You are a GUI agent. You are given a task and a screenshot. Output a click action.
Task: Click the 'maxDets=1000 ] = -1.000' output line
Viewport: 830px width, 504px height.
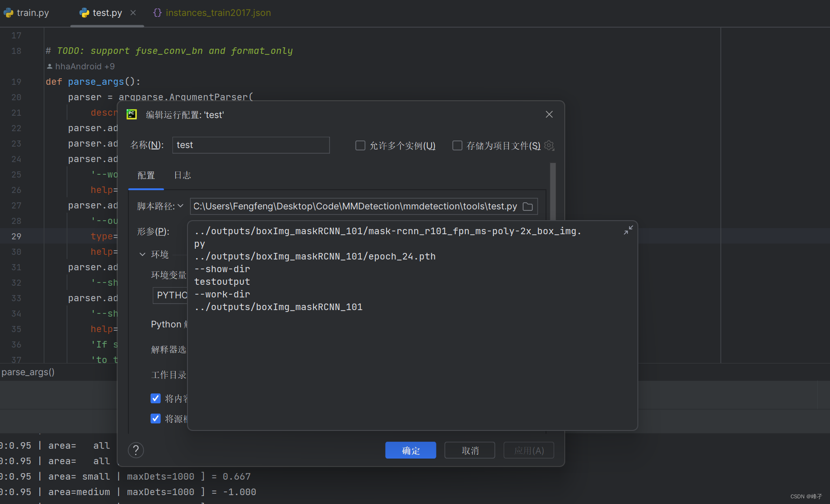coord(191,492)
